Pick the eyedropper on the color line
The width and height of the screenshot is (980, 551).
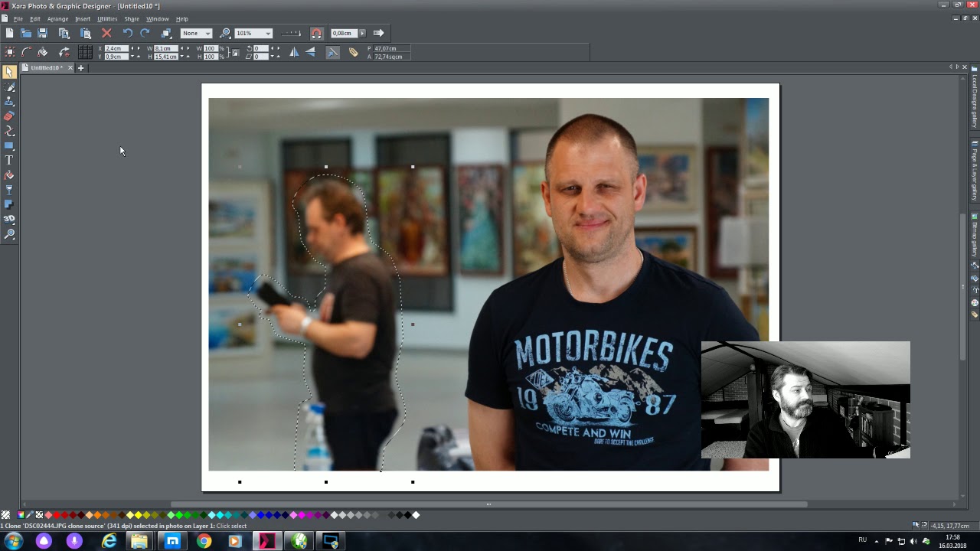[30, 515]
